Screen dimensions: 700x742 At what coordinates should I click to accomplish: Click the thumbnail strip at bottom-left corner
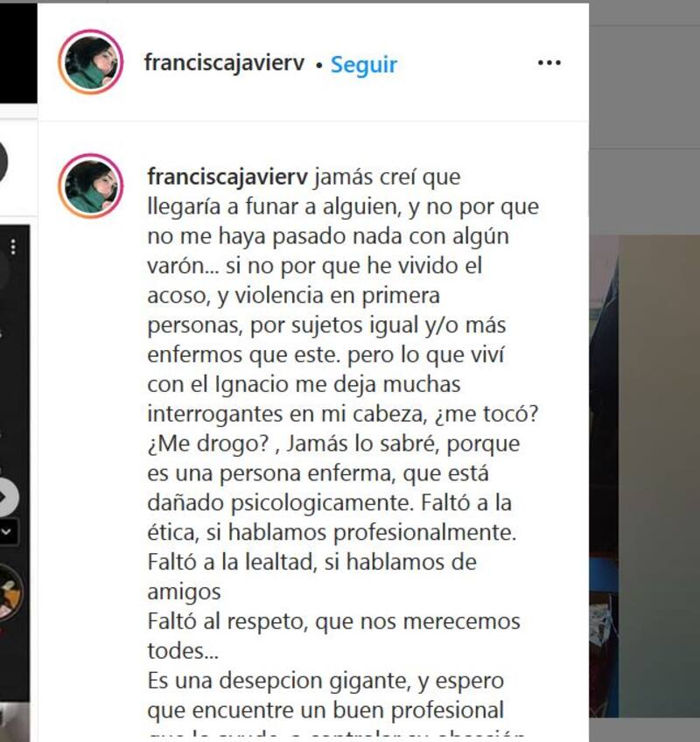(14, 722)
